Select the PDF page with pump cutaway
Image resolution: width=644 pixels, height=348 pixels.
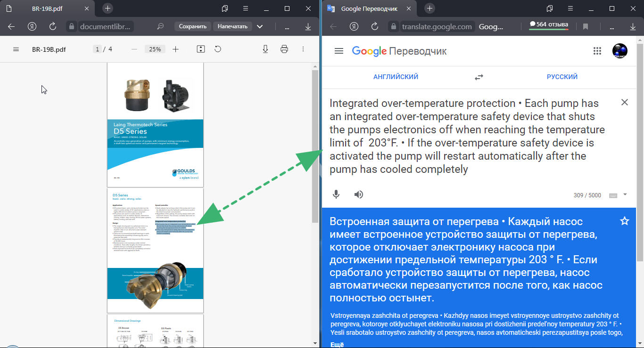[155, 250]
